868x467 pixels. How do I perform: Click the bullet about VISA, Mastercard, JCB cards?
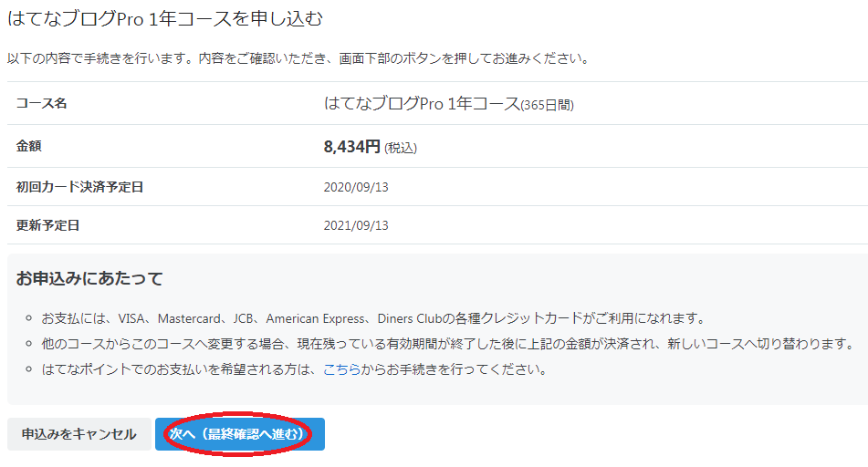click(374, 318)
